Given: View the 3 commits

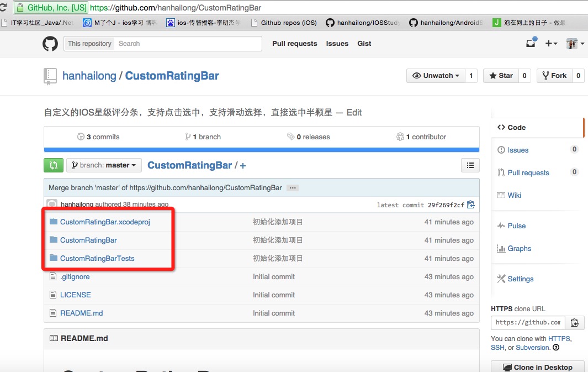Looking at the screenshot, I should click(x=98, y=137).
